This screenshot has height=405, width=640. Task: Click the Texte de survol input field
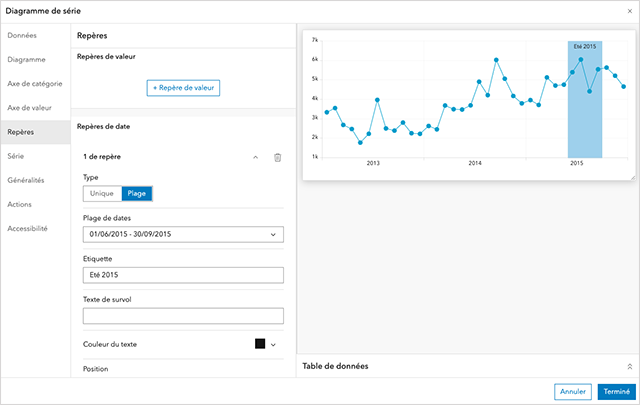coord(183,316)
